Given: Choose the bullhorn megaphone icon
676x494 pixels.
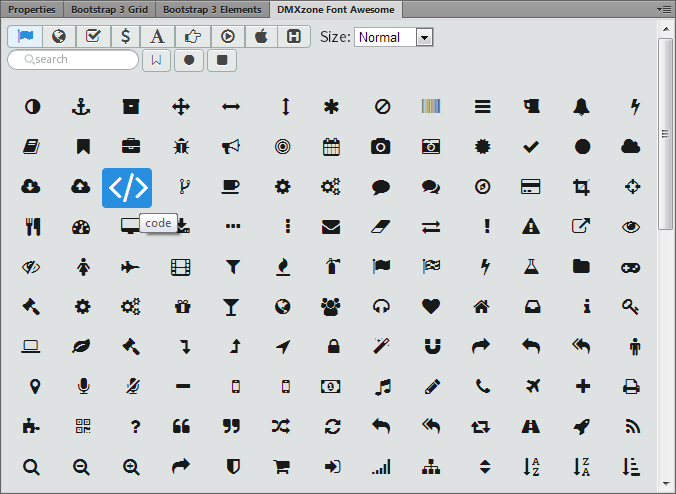Looking at the screenshot, I should click(x=231, y=147).
